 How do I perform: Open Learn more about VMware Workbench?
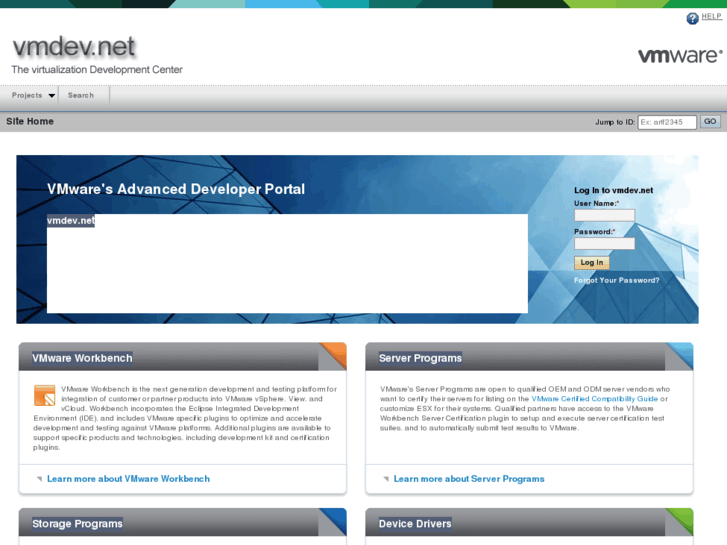[x=128, y=479]
